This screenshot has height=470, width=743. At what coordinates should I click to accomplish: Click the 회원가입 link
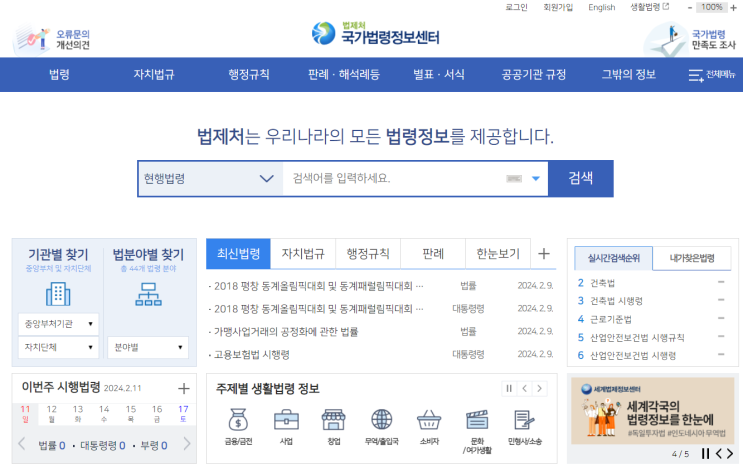(x=558, y=7)
